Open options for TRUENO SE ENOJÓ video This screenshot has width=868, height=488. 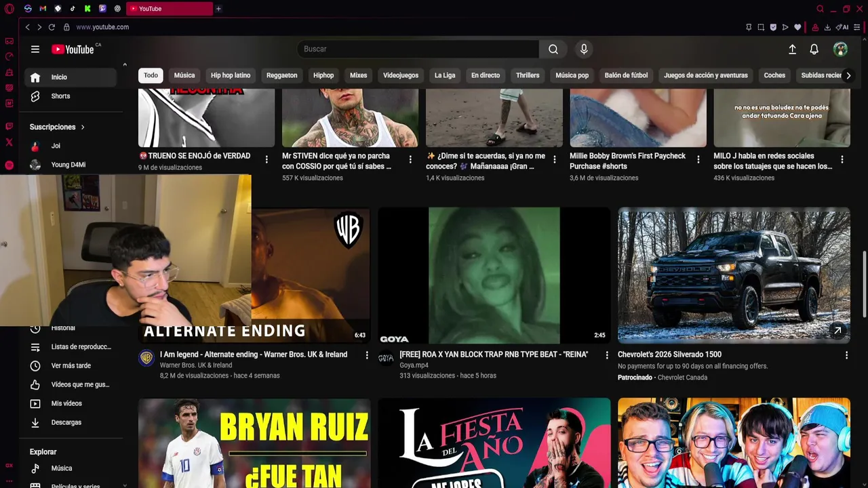267,159
